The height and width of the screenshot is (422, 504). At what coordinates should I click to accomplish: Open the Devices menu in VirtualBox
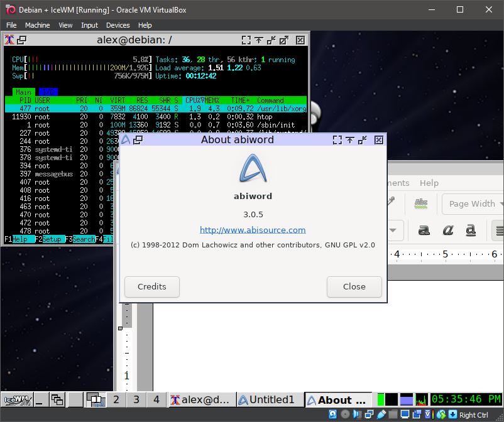click(x=118, y=25)
